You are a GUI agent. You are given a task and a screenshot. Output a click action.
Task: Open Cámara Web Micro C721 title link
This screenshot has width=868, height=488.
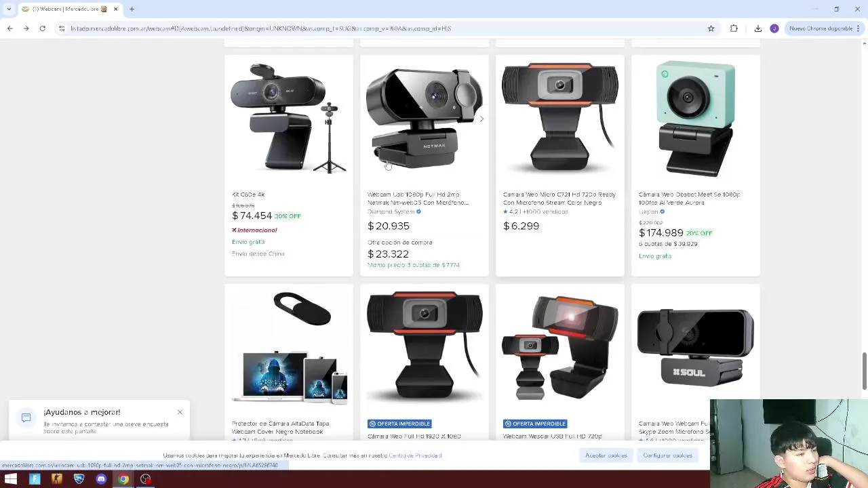tap(559, 199)
